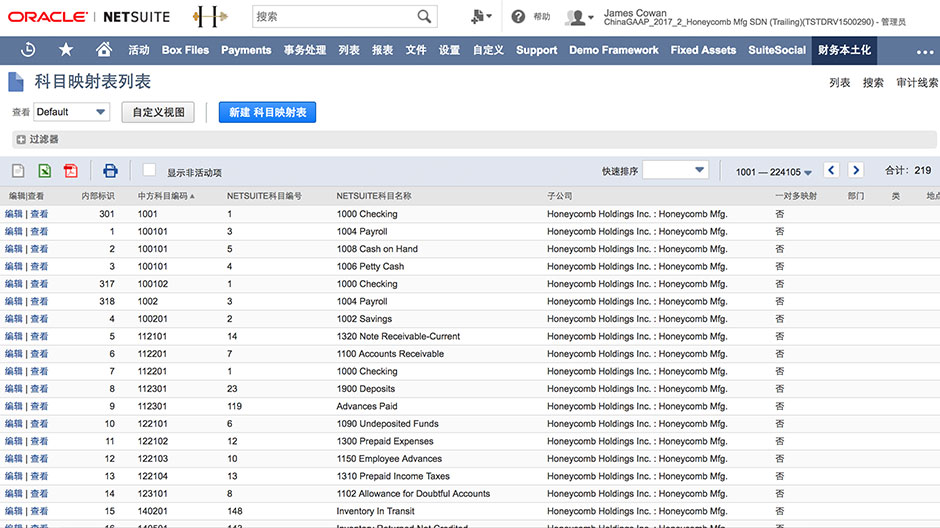Sort by NETSUITE科目名称 column header
The width and height of the screenshot is (940, 528).
(x=373, y=196)
